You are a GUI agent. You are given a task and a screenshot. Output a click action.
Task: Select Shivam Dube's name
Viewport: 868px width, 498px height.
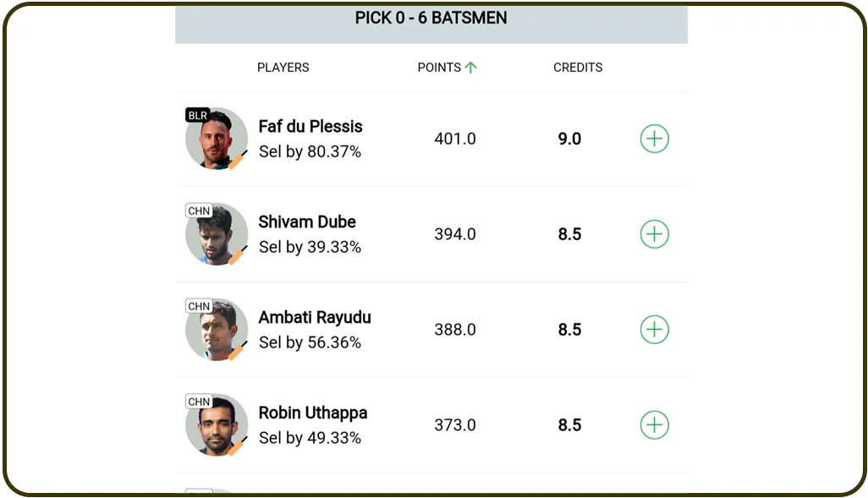(x=307, y=222)
